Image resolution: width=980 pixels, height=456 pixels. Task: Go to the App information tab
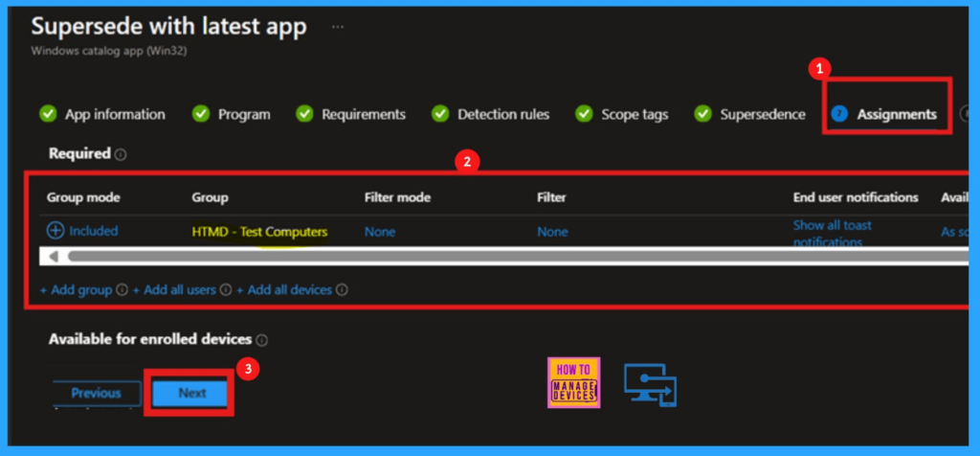115,114
